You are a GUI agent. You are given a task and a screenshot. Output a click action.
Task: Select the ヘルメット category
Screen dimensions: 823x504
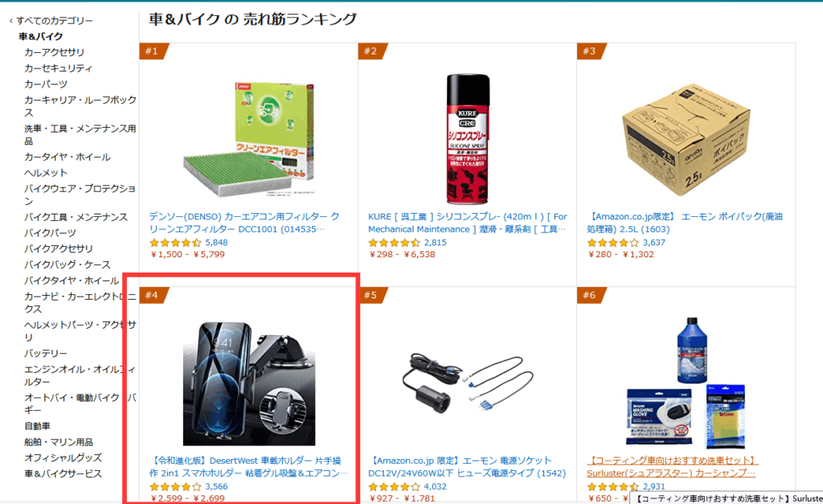click(x=46, y=173)
